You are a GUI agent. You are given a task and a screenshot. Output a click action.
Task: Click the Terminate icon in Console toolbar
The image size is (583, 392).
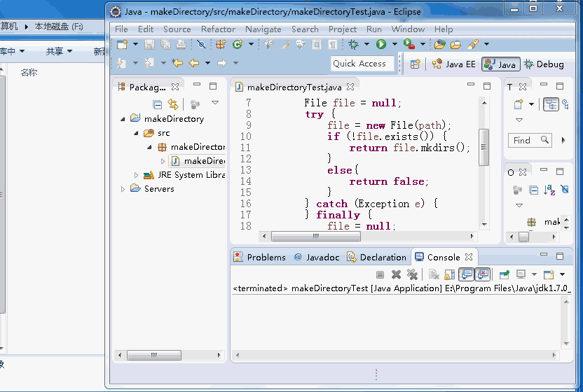tap(380, 274)
